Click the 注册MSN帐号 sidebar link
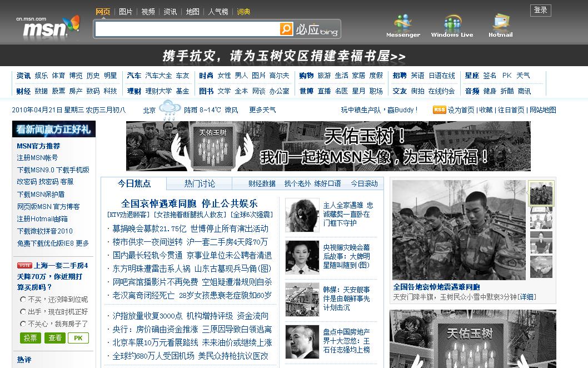Image resolution: width=588 pixels, height=368 pixels. 37,158
